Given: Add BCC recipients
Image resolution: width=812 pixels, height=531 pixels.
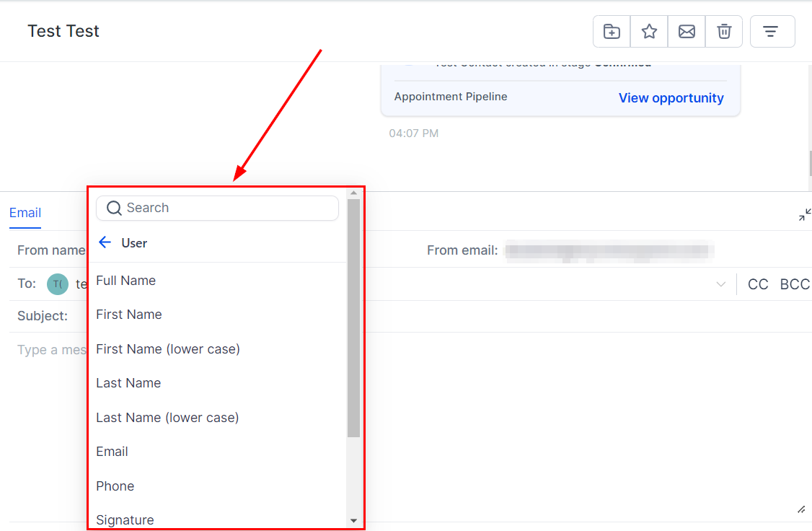Looking at the screenshot, I should (795, 284).
